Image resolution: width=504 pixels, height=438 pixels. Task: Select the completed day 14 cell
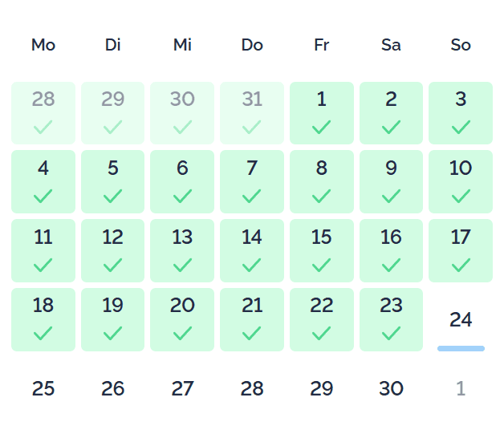[252, 250]
